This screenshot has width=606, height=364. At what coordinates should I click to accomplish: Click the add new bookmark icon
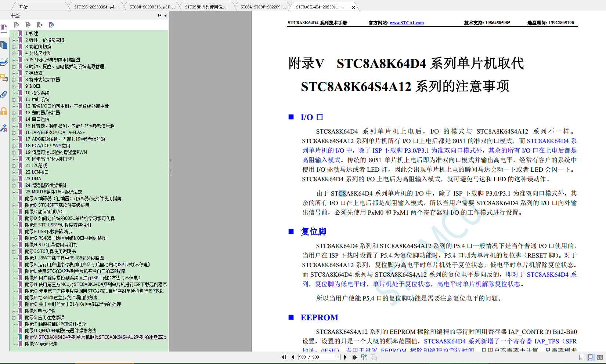coord(28,25)
